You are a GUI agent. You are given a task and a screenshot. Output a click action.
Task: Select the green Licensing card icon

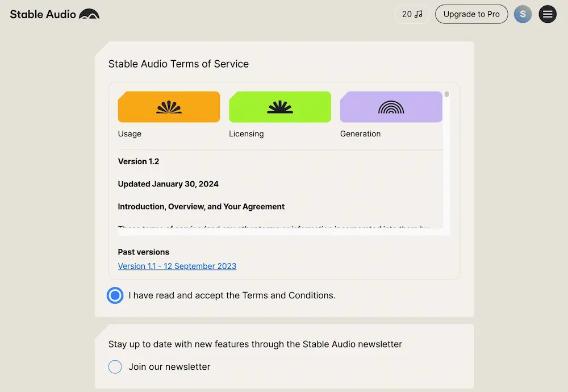pyautogui.click(x=280, y=107)
